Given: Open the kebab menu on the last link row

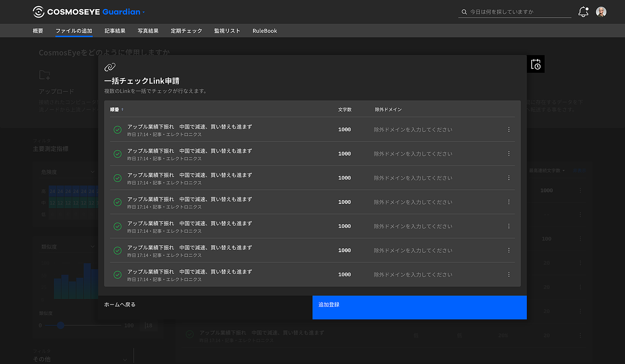Looking at the screenshot, I should 508,274.
